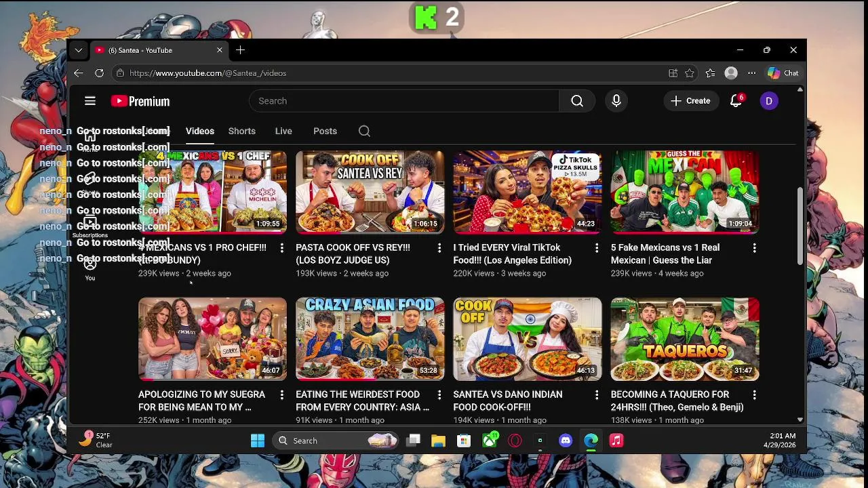Open I Tried EVERY Viral TikTok Food title
This screenshot has width=868, height=488.
tap(513, 254)
